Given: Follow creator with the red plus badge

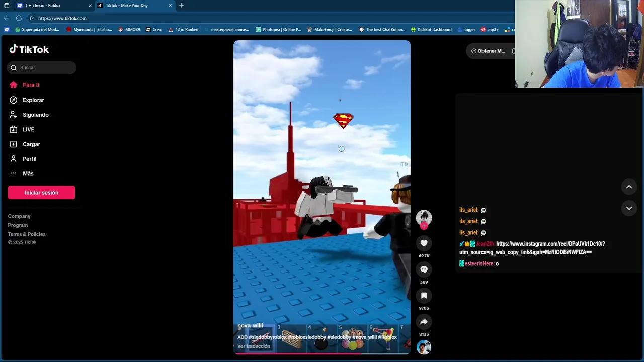Looking at the screenshot, I should pos(424,226).
